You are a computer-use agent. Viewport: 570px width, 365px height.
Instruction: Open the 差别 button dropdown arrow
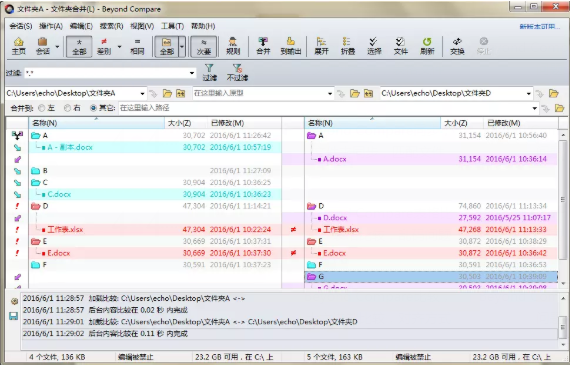[x=119, y=47]
